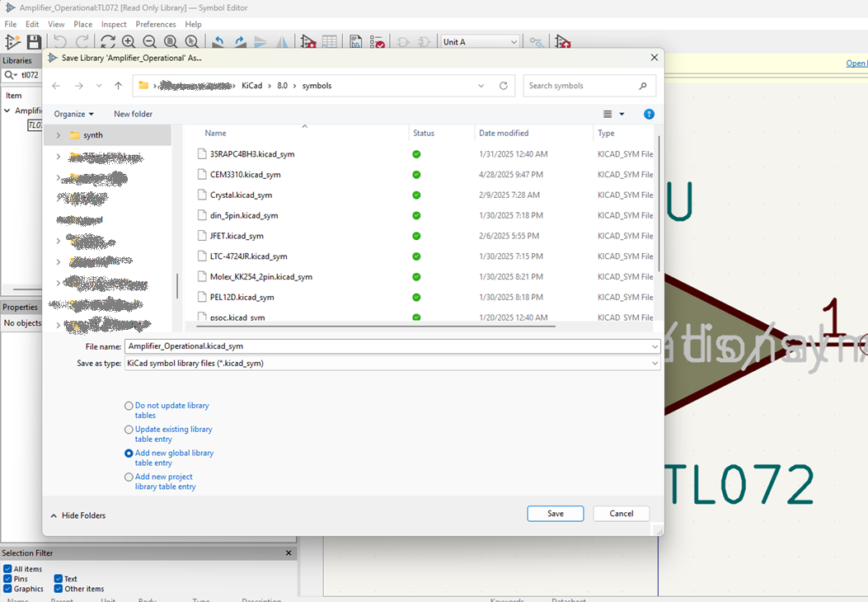The height and width of the screenshot is (602, 868).
Task: Toggle All items selection filter checkbox
Action: tap(7, 569)
